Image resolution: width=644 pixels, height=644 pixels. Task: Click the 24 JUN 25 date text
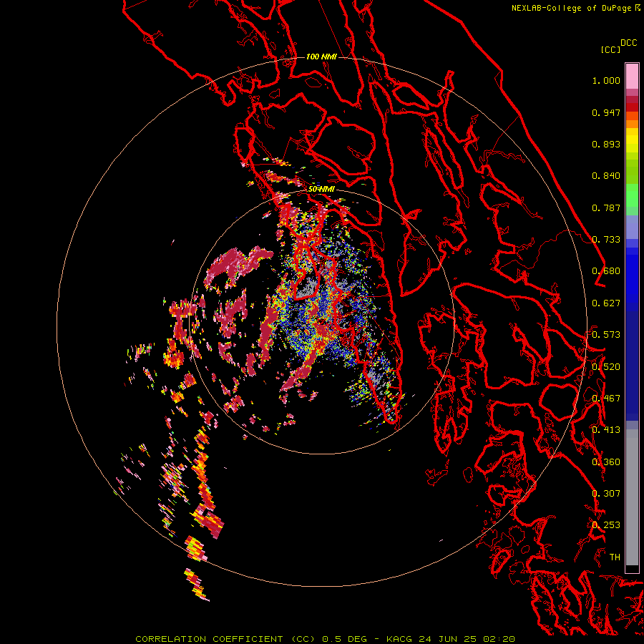pyautogui.click(x=447, y=639)
